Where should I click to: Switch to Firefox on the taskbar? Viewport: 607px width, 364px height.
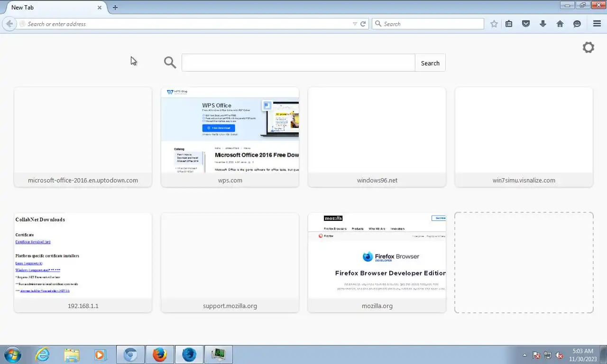(x=160, y=355)
